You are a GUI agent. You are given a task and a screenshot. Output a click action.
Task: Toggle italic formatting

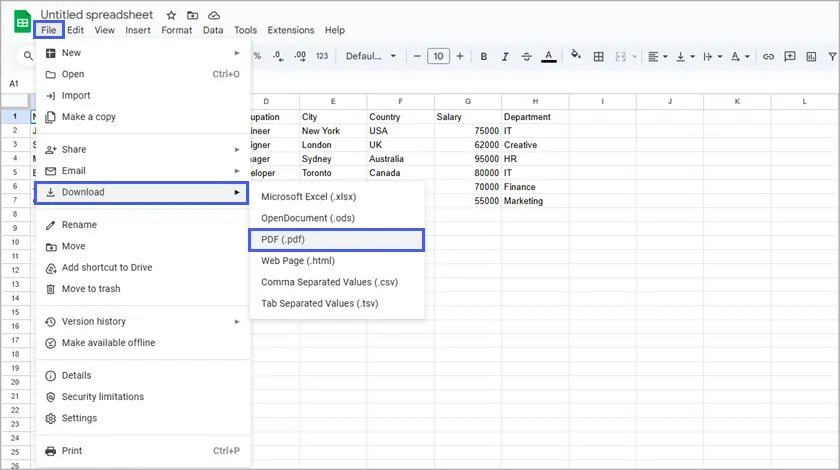505,56
